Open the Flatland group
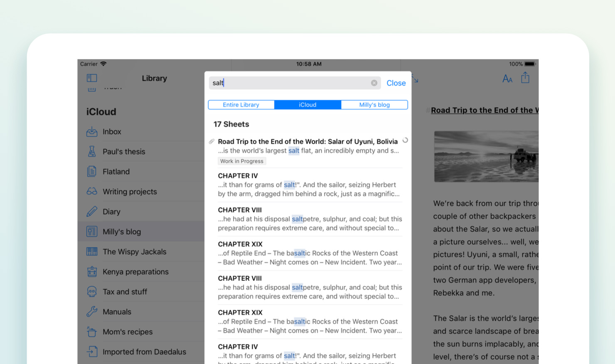The width and height of the screenshot is (615, 364). 141,172
